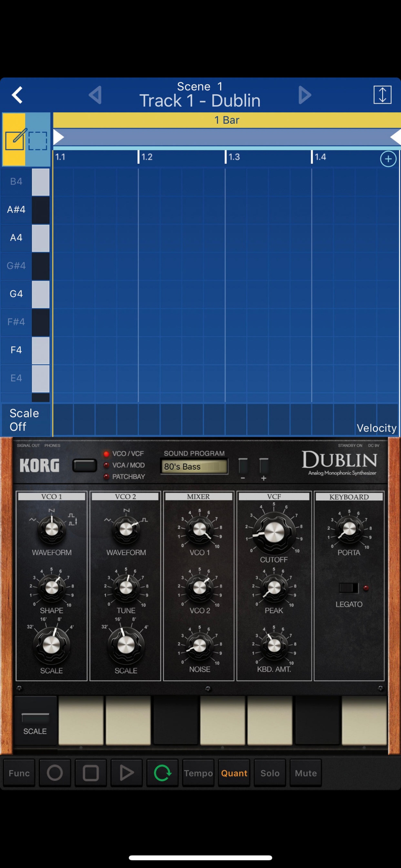Tap the back arrow

click(17, 95)
